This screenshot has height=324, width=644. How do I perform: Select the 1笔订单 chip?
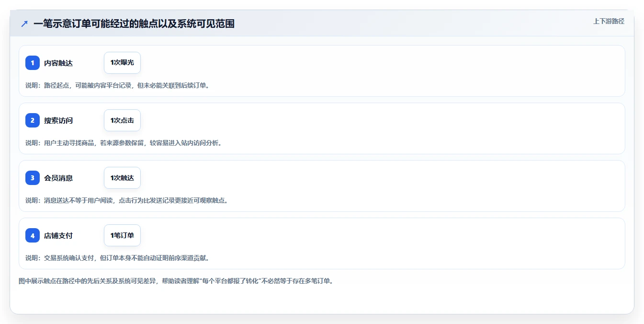click(122, 235)
